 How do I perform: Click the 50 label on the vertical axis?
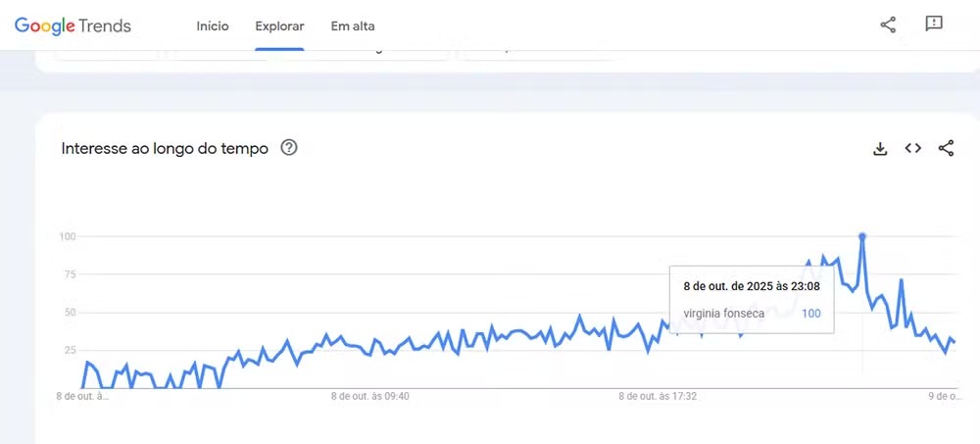click(x=71, y=313)
